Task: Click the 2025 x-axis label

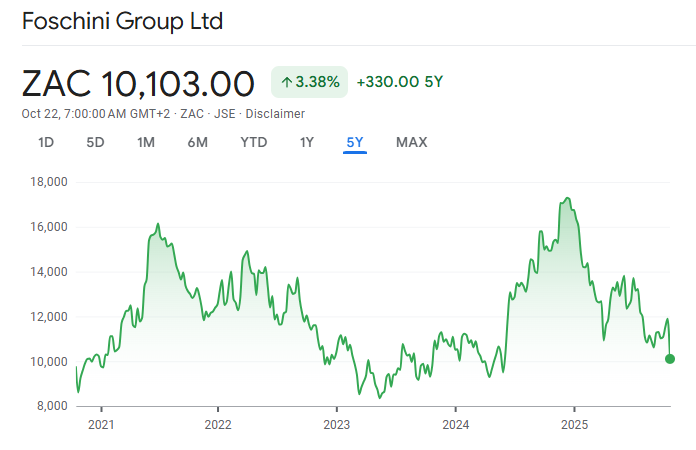Action: point(574,424)
